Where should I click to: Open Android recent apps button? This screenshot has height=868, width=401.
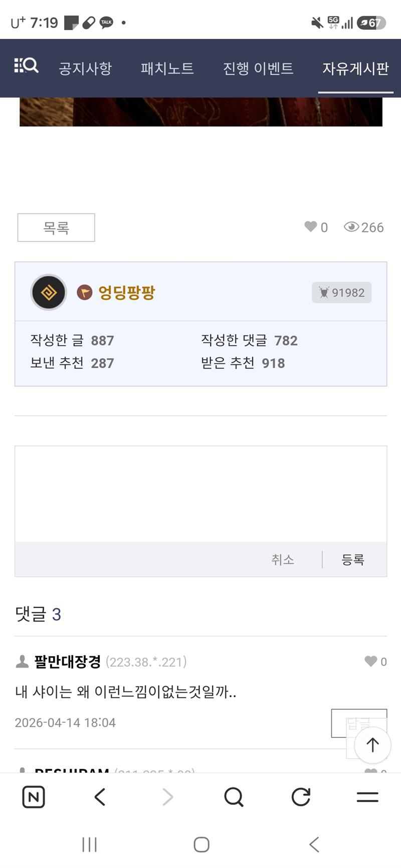[x=89, y=844]
